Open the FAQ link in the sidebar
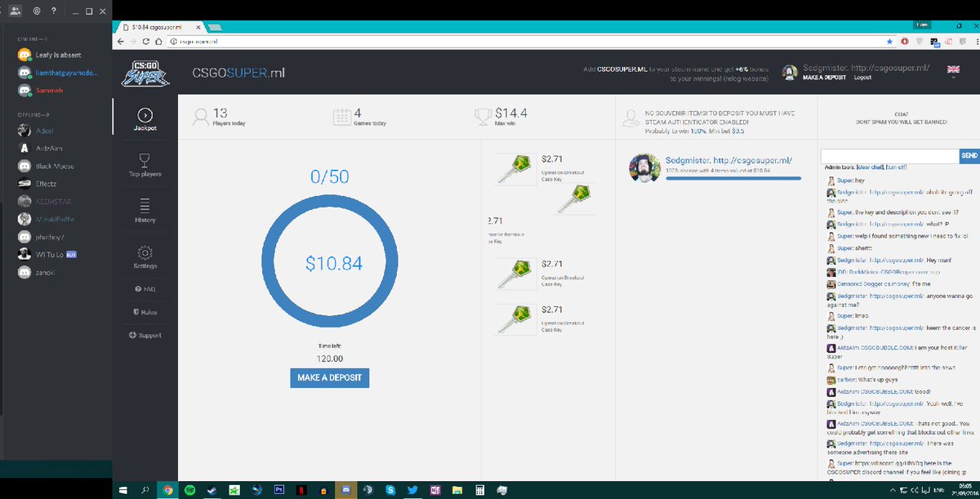 click(x=145, y=289)
